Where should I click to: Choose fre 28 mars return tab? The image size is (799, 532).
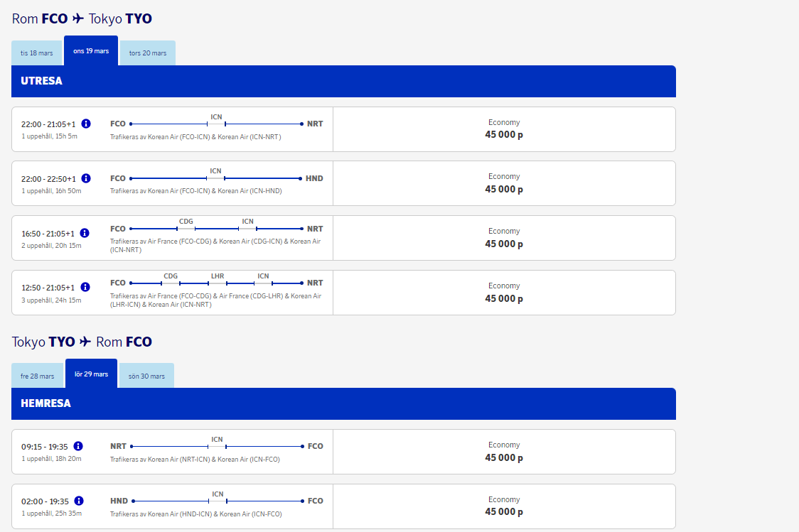[38, 376]
